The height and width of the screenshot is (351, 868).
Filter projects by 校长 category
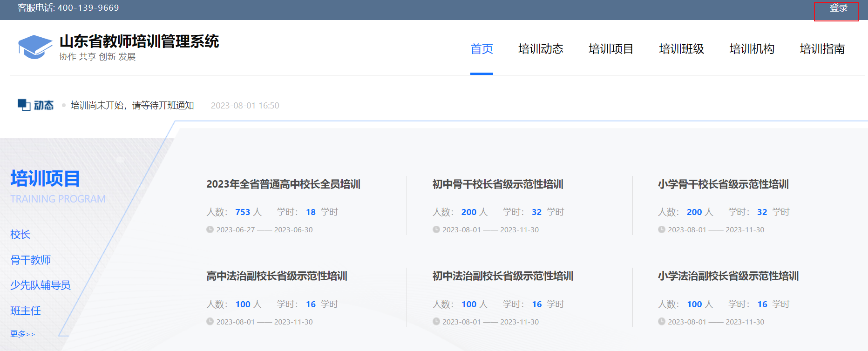point(20,235)
